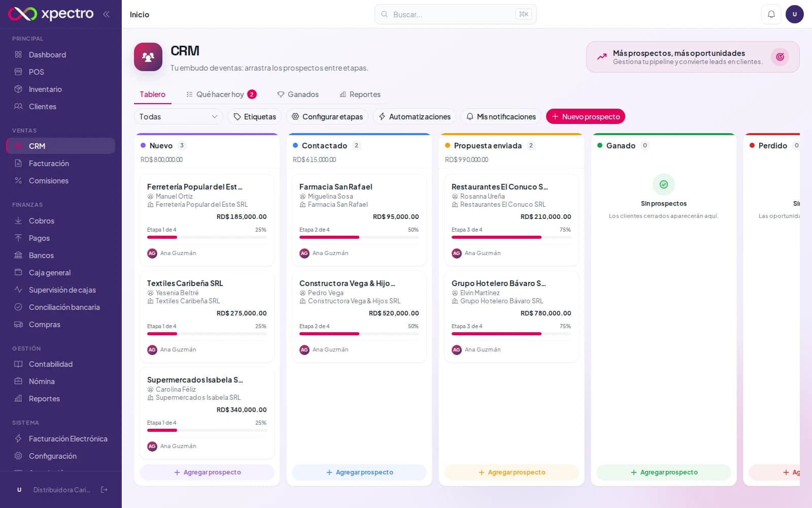The height and width of the screenshot is (508, 812).
Task: Focus the Buscar search field
Action: pyautogui.click(x=455, y=14)
